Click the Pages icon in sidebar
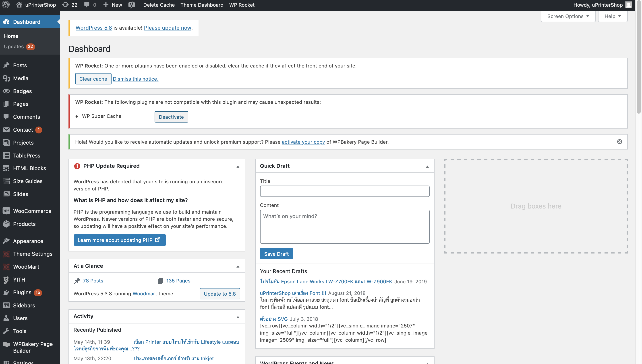Image resolution: width=642 pixels, height=364 pixels. 6,104
